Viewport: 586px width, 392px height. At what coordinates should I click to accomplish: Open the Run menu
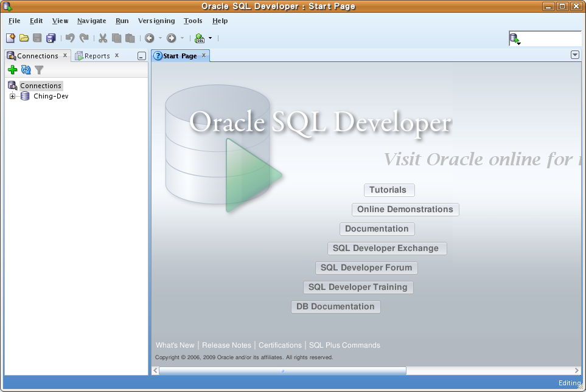click(122, 21)
